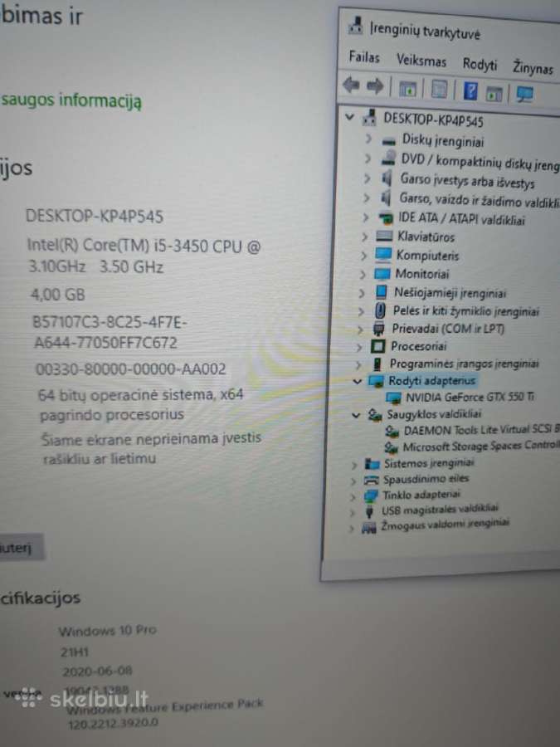Screen dimensions: 560x747
Task: Click the 21H1 version value
Action: click(x=75, y=652)
